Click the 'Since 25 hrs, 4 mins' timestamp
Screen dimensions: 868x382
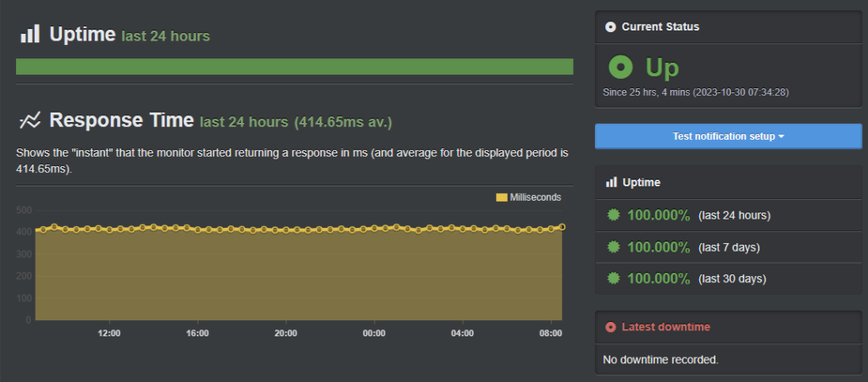[x=696, y=91]
